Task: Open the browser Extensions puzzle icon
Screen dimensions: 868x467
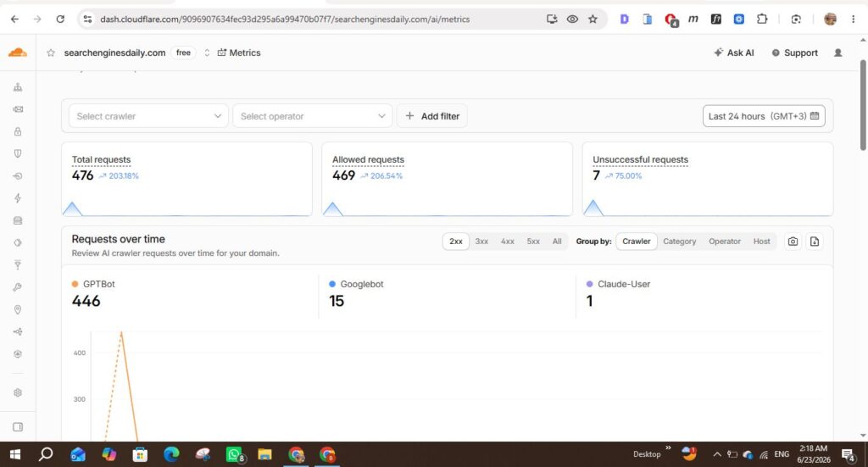Action: [x=762, y=19]
